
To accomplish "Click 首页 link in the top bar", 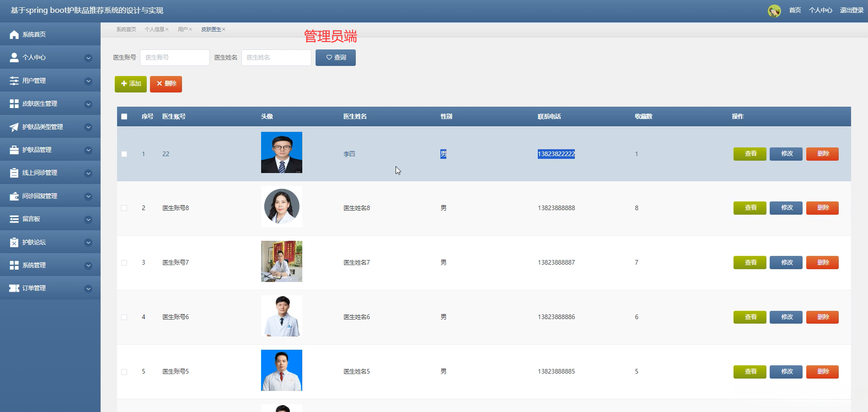I will pos(795,11).
